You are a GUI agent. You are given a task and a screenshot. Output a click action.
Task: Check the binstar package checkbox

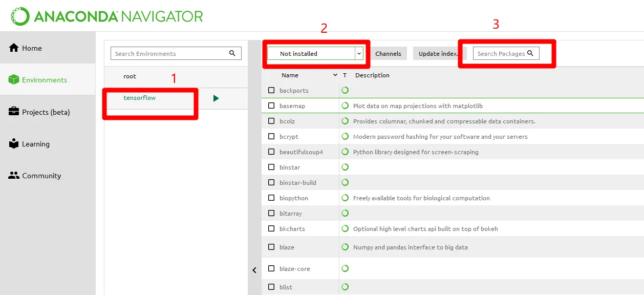click(271, 167)
